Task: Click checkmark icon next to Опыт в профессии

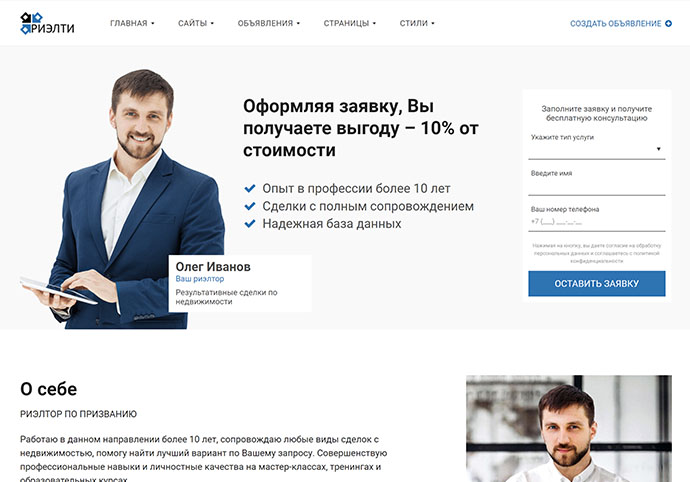Action: pyautogui.click(x=250, y=188)
